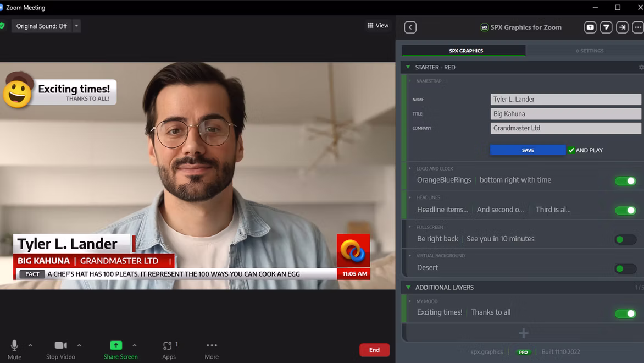The width and height of the screenshot is (644, 363).
Task: Uncheck the AND PLAY checkbox
Action: (571, 150)
